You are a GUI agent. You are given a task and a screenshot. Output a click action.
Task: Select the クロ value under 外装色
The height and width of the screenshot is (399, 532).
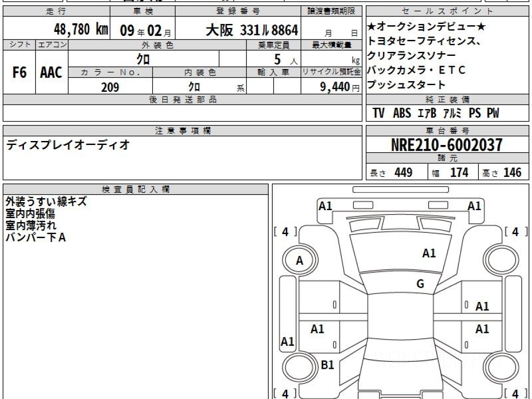(x=143, y=59)
